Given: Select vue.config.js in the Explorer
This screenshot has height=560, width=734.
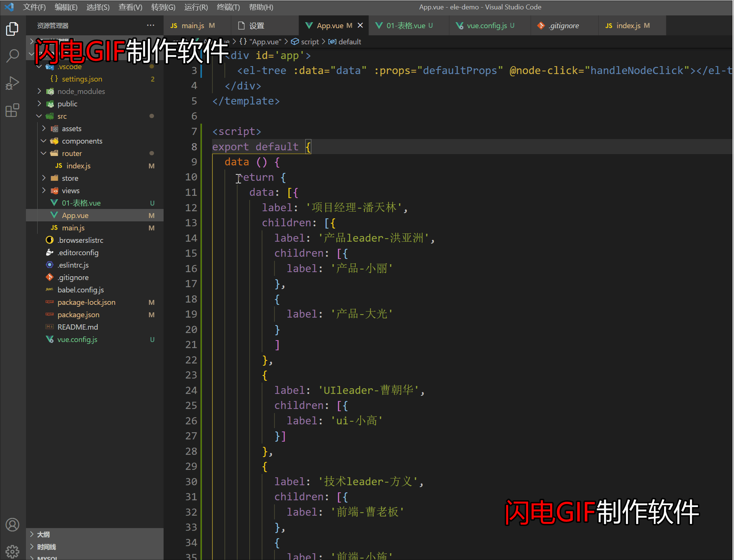Looking at the screenshot, I should pos(77,339).
